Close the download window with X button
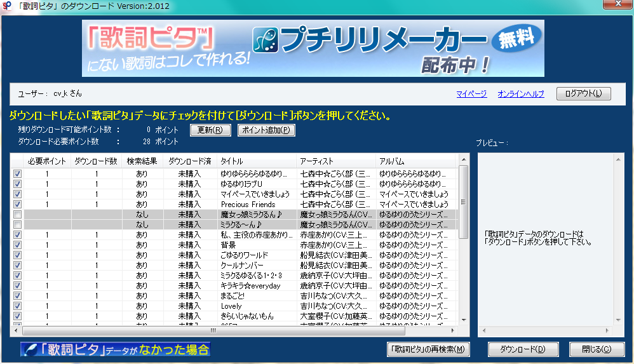Viewport: 634px width, 364px height. coord(618,4)
